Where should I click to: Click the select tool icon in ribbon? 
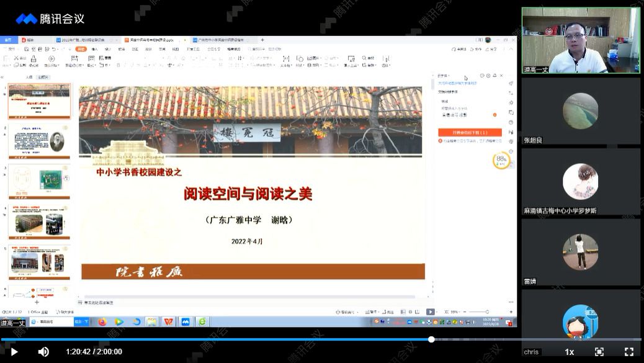[x=387, y=59]
